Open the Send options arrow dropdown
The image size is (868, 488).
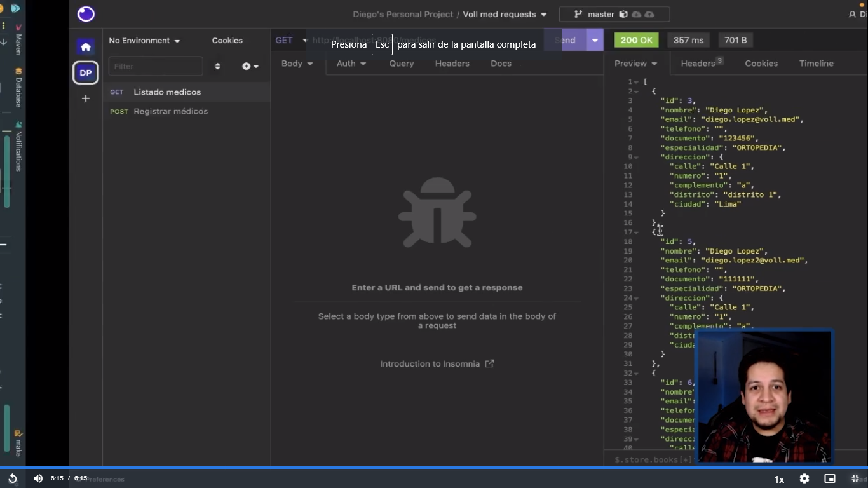[x=595, y=40]
